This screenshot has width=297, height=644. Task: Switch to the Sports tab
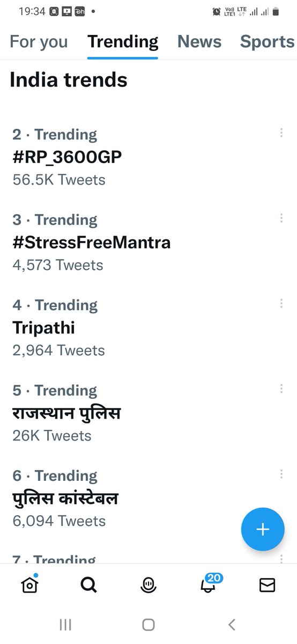point(268,41)
